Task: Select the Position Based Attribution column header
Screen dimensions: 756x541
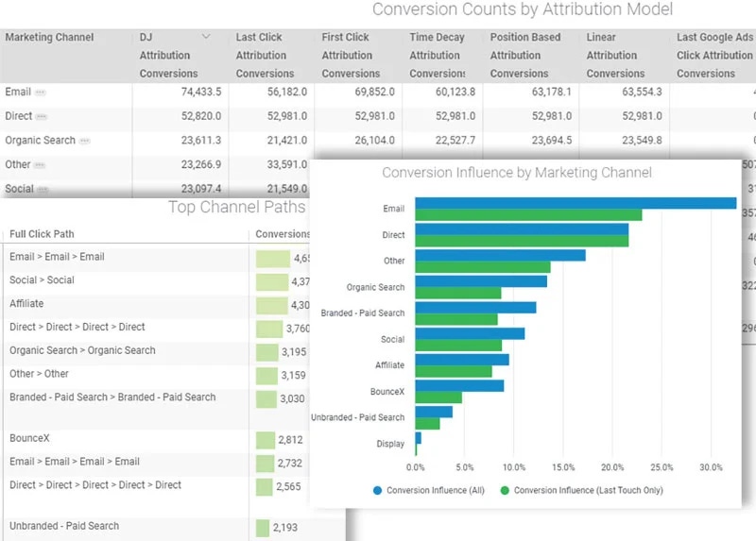Action: [x=525, y=56]
